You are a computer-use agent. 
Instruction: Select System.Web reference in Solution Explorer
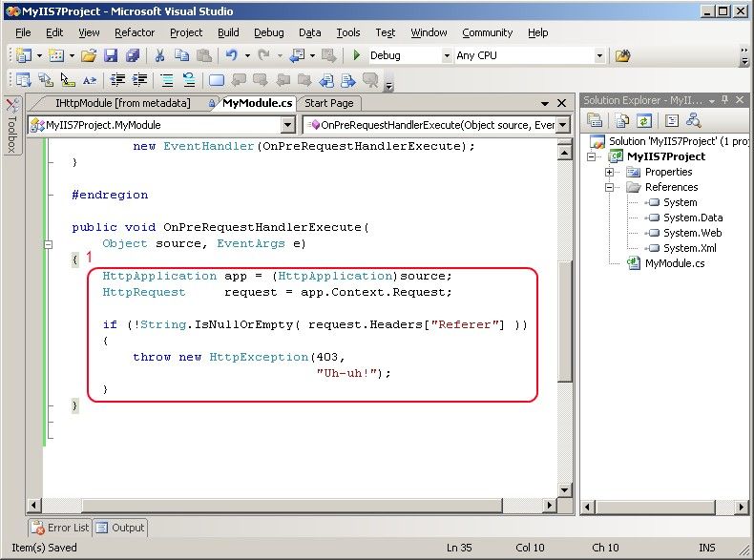692,233
